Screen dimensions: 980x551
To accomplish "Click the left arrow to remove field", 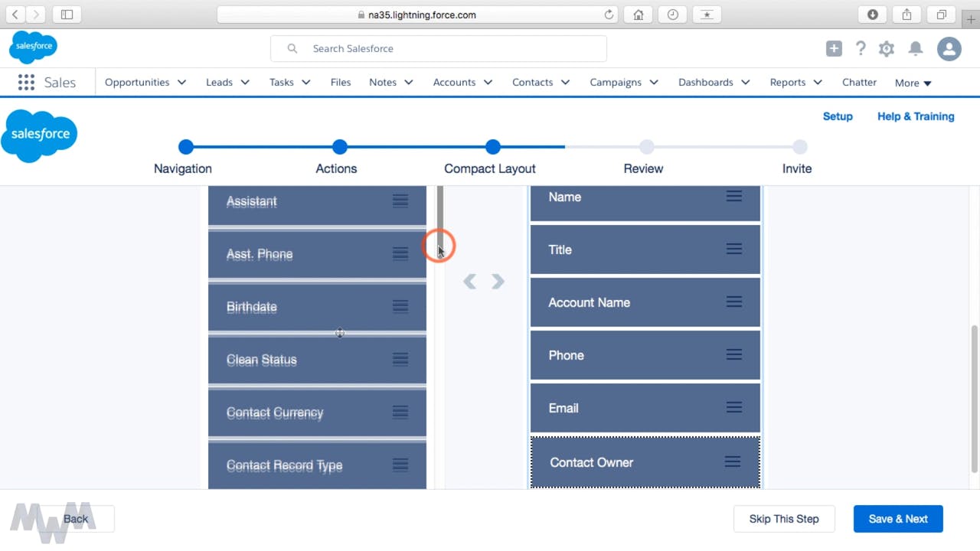I will click(x=470, y=282).
